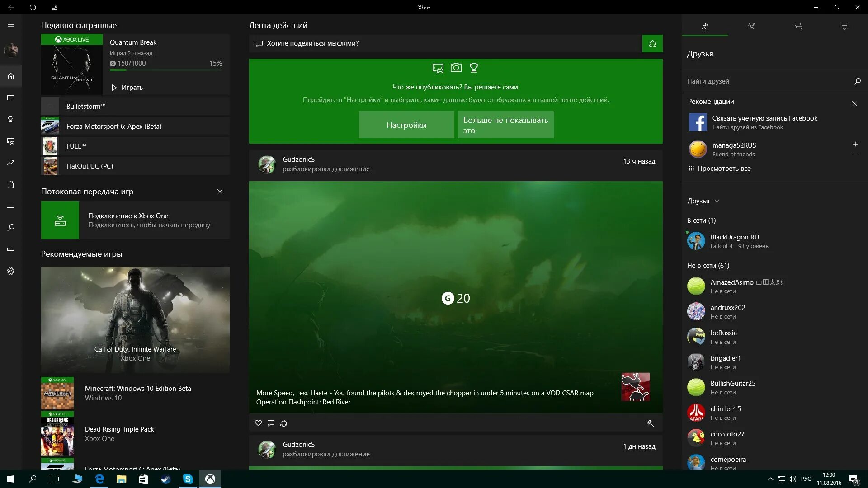Play Quantum Break via Играть
The width and height of the screenshot is (868, 488).
(x=127, y=88)
